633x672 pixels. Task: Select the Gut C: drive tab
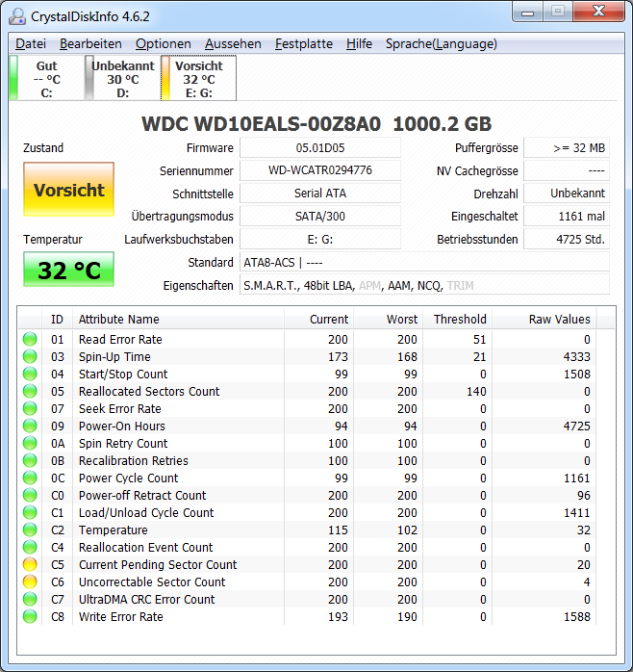pyautogui.click(x=47, y=79)
